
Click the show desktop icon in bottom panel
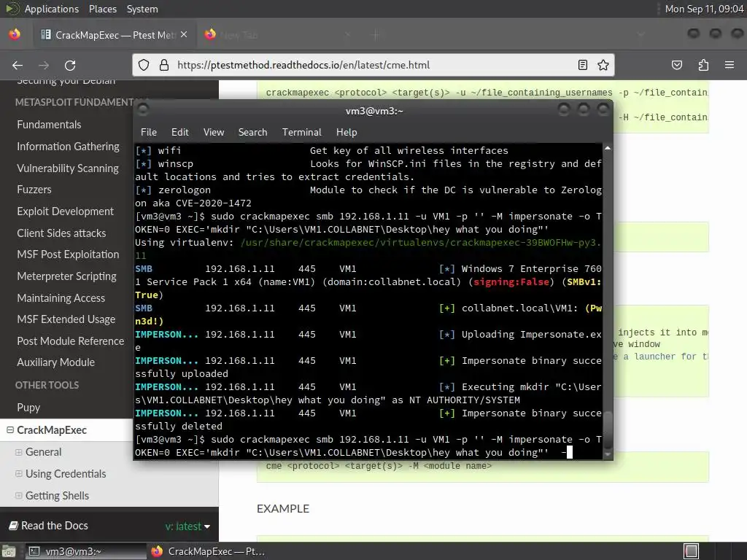[9, 551]
